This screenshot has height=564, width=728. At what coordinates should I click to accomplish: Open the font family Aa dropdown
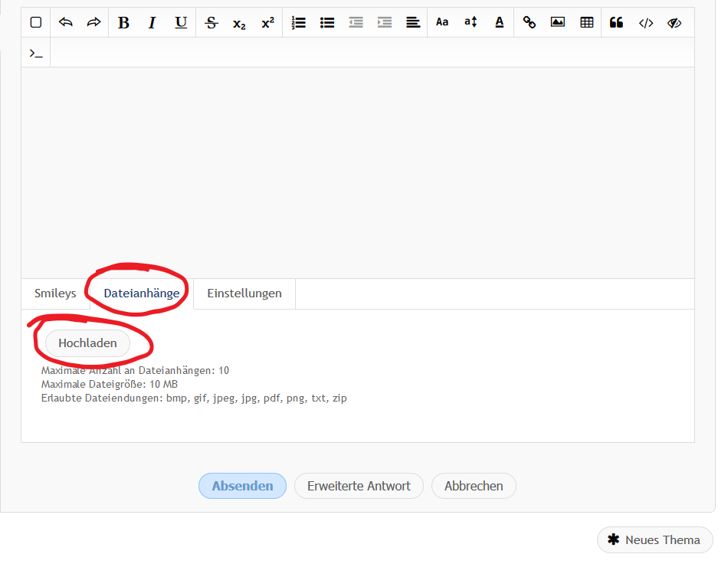point(442,23)
